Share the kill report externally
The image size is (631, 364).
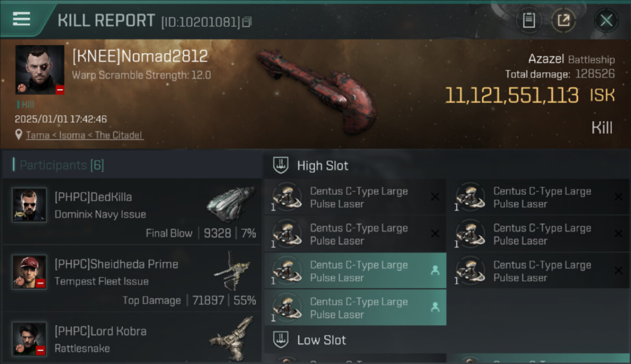[x=563, y=20]
